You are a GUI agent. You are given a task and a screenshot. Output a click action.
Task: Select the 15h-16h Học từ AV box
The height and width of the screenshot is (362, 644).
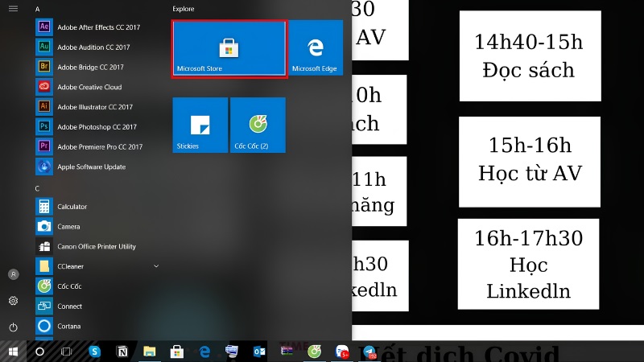pos(530,162)
